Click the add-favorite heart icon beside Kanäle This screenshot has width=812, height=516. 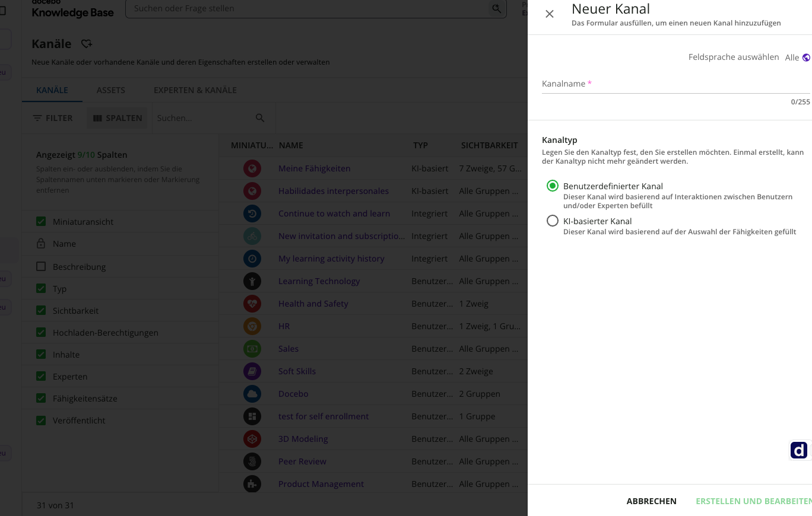click(87, 44)
